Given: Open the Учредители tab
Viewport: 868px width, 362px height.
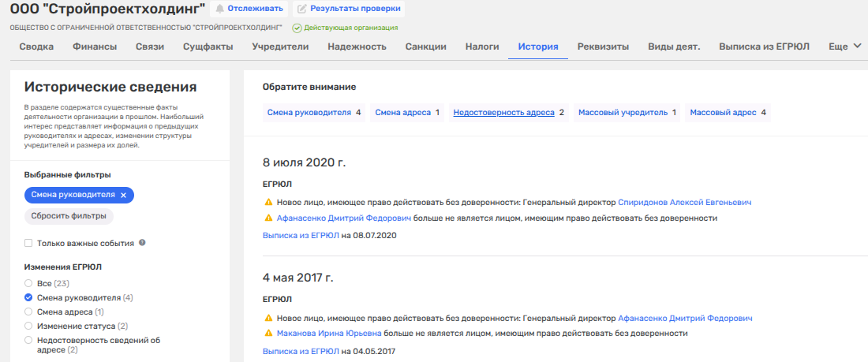Looking at the screenshot, I should coord(280,47).
